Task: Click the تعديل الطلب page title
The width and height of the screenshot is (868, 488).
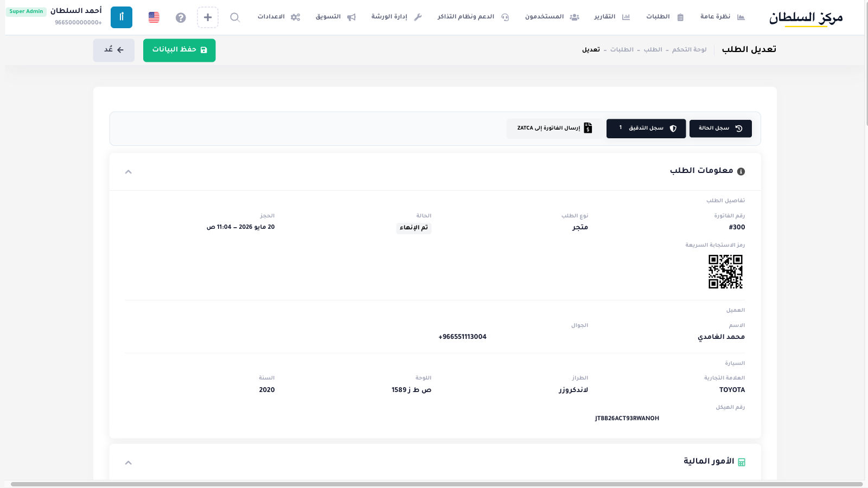Action: pyautogui.click(x=749, y=50)
